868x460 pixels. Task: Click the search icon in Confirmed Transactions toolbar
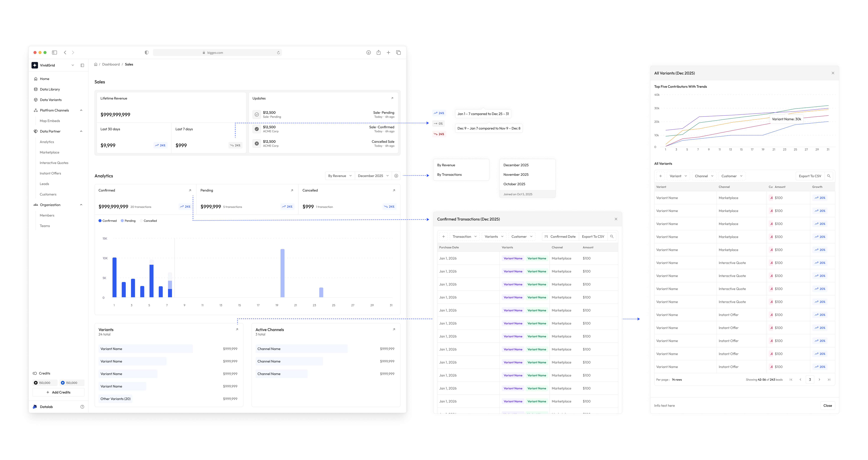click(611, 236)
